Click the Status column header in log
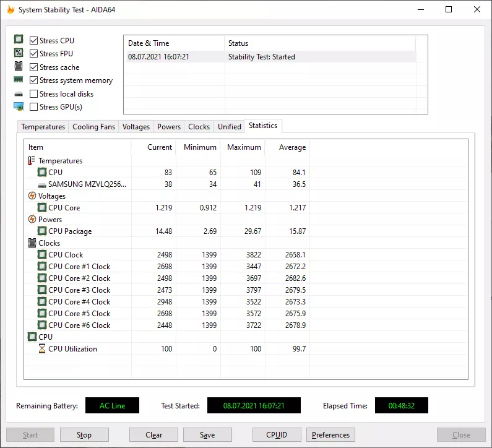Viewport: 492px width, 448px height. (320, 43)
